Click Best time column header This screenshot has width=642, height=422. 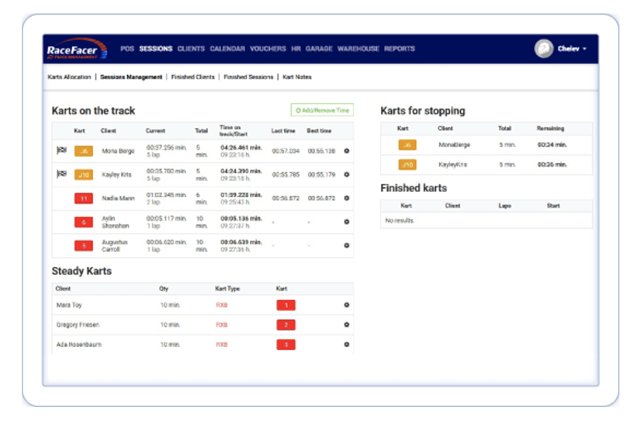pos(319,131)
